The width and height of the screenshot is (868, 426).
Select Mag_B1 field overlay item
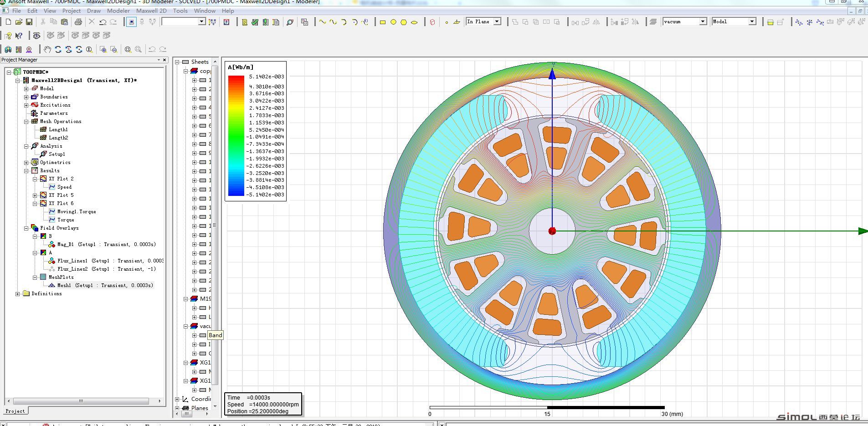[107, 245]
